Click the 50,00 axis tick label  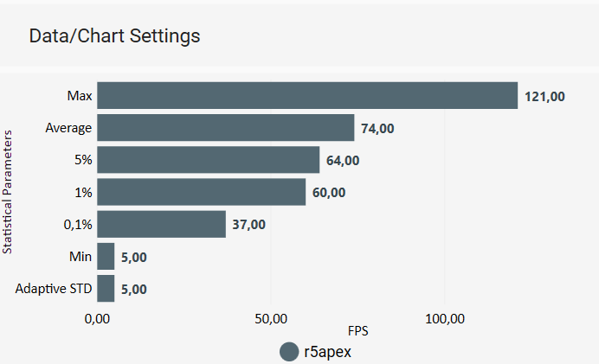click(x=272, y=318)
